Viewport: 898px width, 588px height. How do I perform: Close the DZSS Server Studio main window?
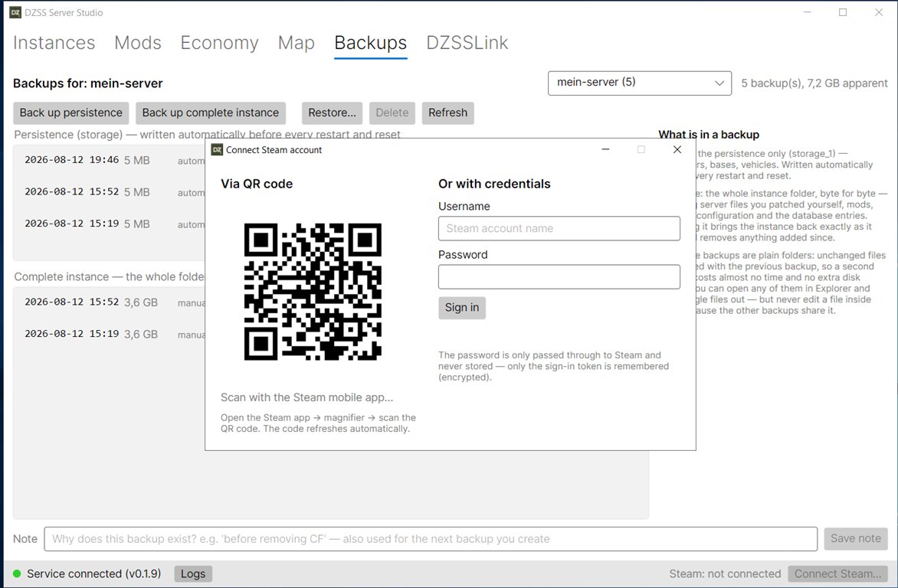tap(879, 12)
